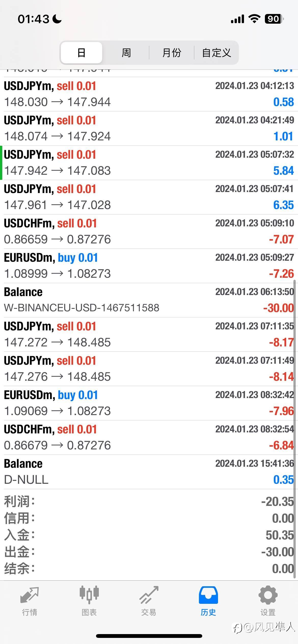Expand the USDJPYm trade with profit 5.84
This screenshot has height=644, width=298.
149,163
